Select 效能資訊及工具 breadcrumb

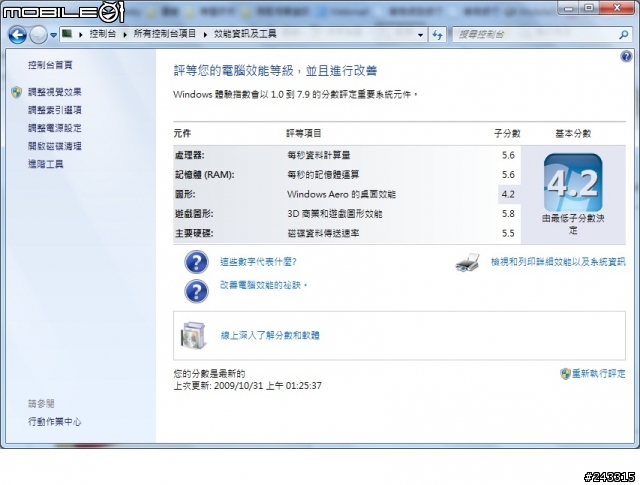pyautogui.click(x=245, y=34)
